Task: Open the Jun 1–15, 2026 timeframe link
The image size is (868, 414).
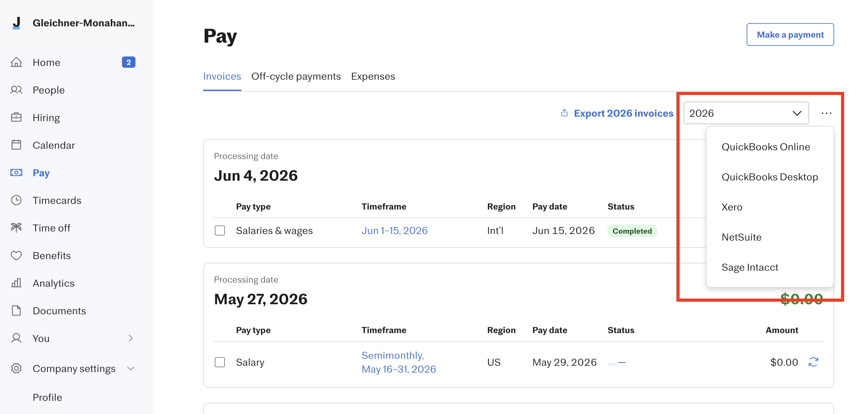Action: pos(394,231)
